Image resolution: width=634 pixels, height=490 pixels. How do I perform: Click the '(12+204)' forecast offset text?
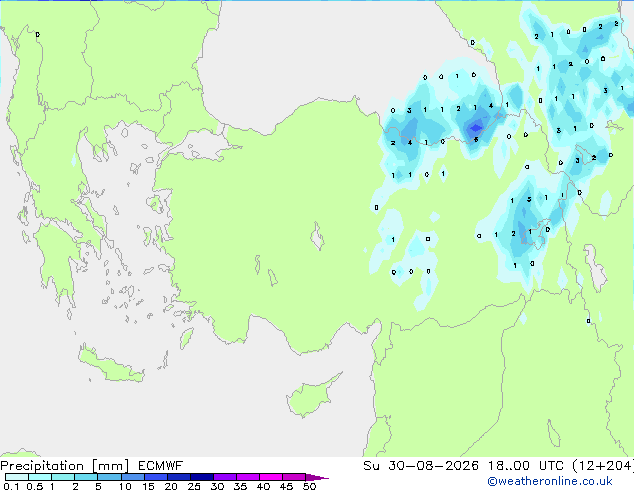pyautogui.click(x=603, y=466)
